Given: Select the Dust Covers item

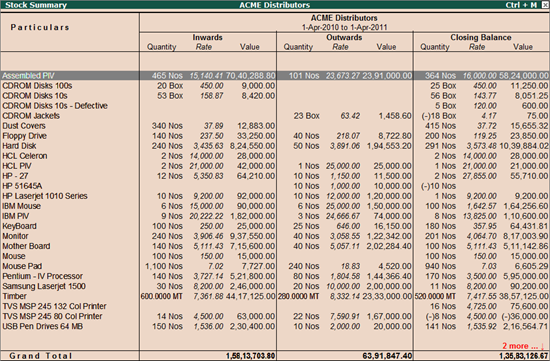Looking at the screenshot, I should [x=24, y=126].
